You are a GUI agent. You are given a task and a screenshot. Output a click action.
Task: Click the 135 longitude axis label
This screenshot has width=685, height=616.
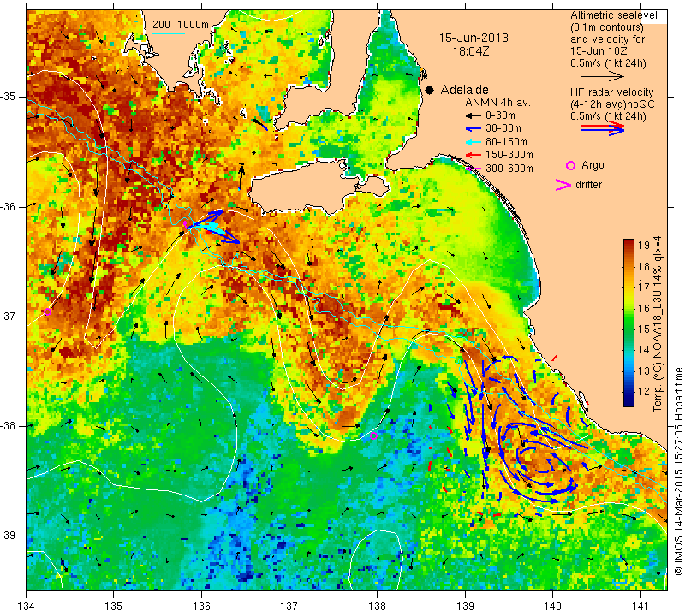(114, 607)
